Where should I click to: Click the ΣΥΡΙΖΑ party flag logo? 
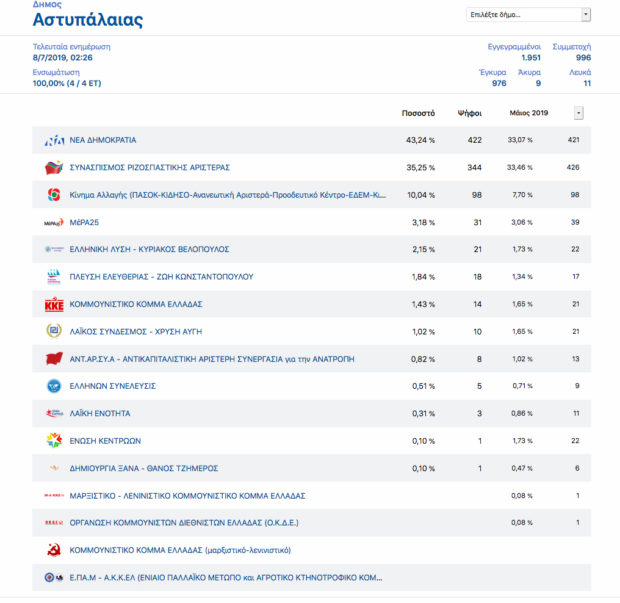click(x=54, y=167)
